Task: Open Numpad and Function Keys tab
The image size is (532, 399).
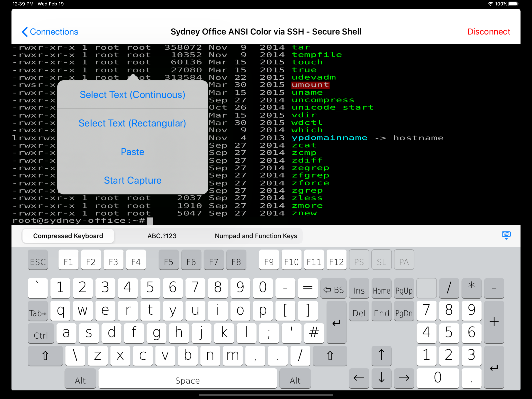Action: pos(256,236)
